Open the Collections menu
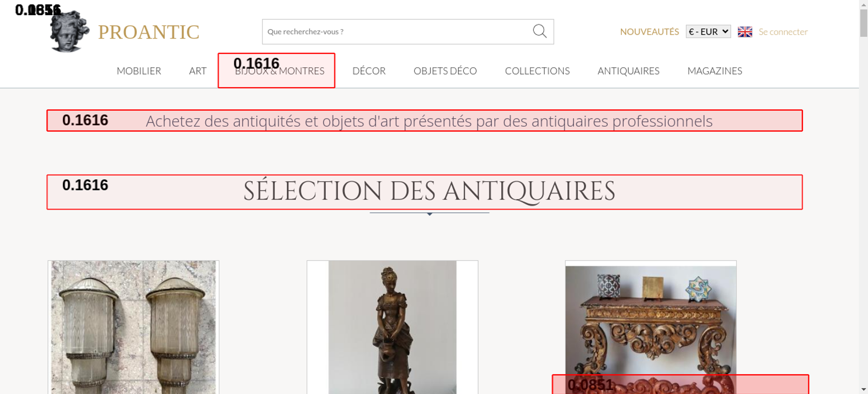 (x=537, y=71)
